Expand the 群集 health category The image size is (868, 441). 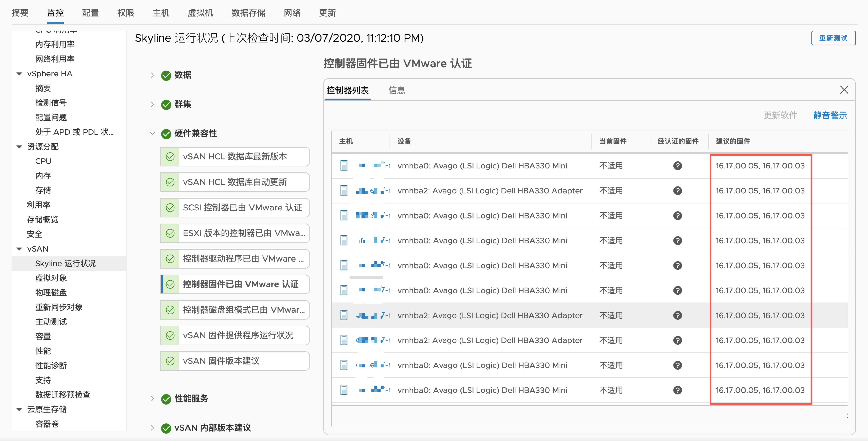click(152, 104)
